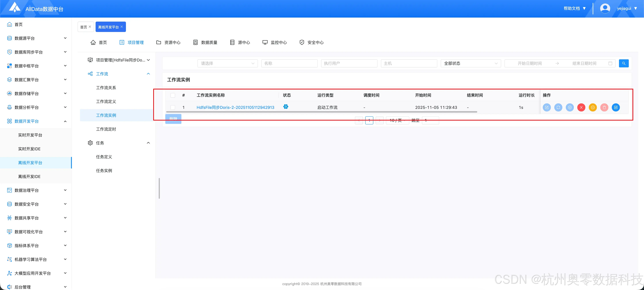The width and height of the screenshot is (644, 290).
Task: Click the blue search magnifier icon
Action: coord(624,63)
